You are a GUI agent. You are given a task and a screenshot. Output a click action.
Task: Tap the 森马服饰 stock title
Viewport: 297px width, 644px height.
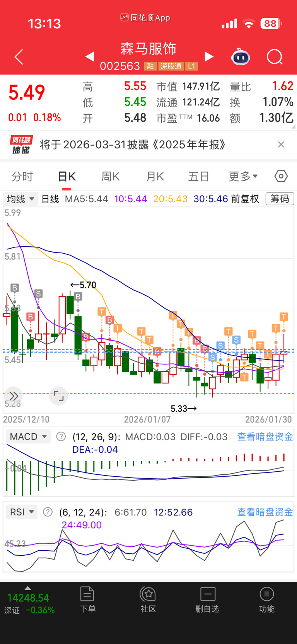(x=148, y=49)
